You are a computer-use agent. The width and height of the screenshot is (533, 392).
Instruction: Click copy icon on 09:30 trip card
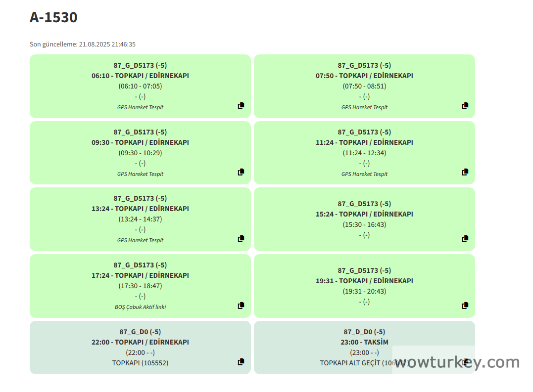241,172
